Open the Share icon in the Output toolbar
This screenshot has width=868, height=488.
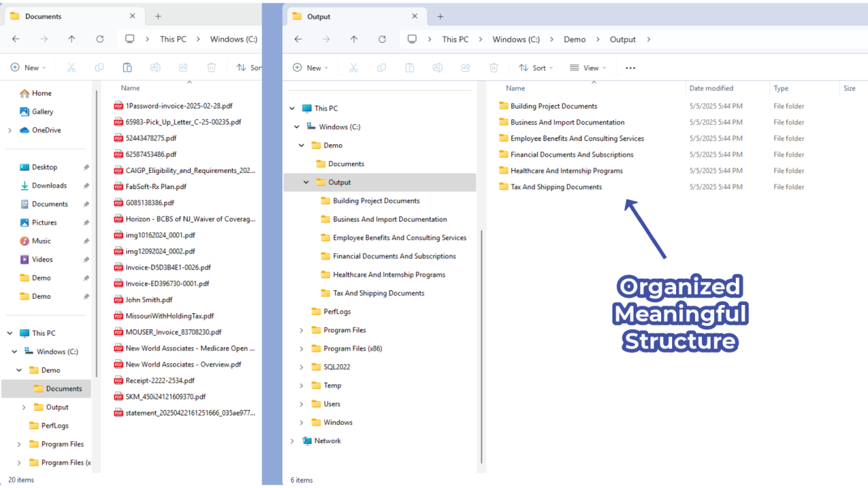pyautogui.click(x=465, y=67)
